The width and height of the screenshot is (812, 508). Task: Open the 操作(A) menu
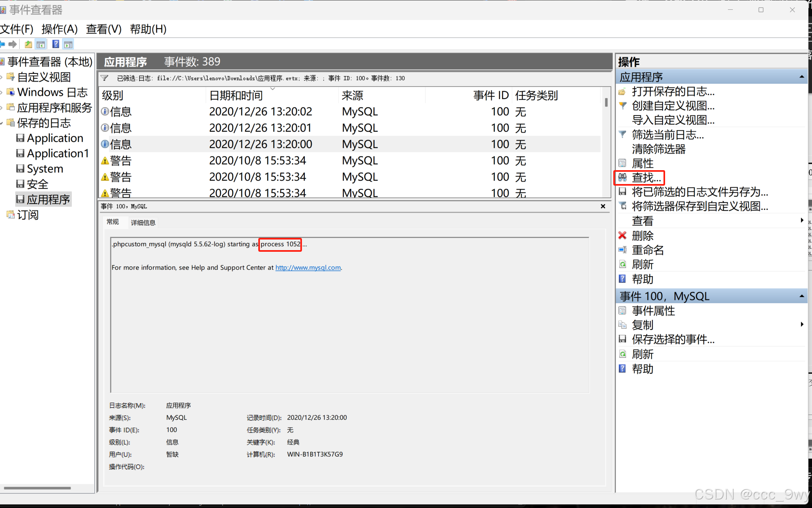tap(60, 29)
